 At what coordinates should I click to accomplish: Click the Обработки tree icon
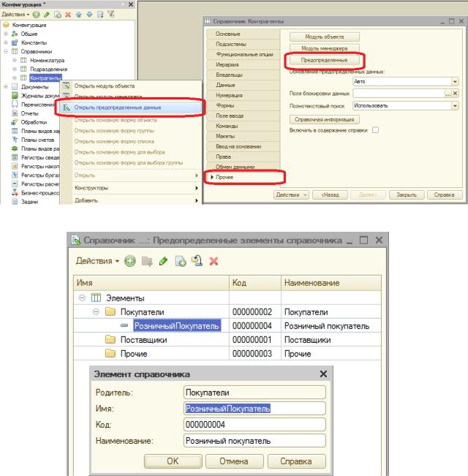15,122
